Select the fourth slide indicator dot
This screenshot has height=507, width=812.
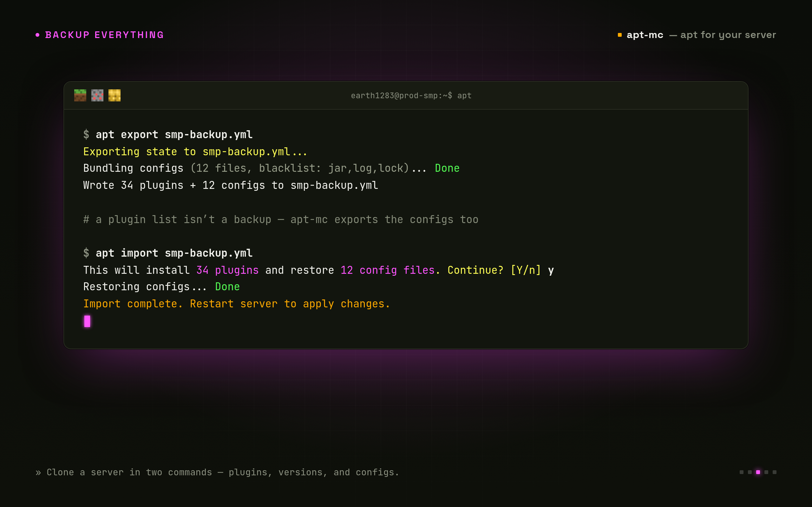click(766, 472)
